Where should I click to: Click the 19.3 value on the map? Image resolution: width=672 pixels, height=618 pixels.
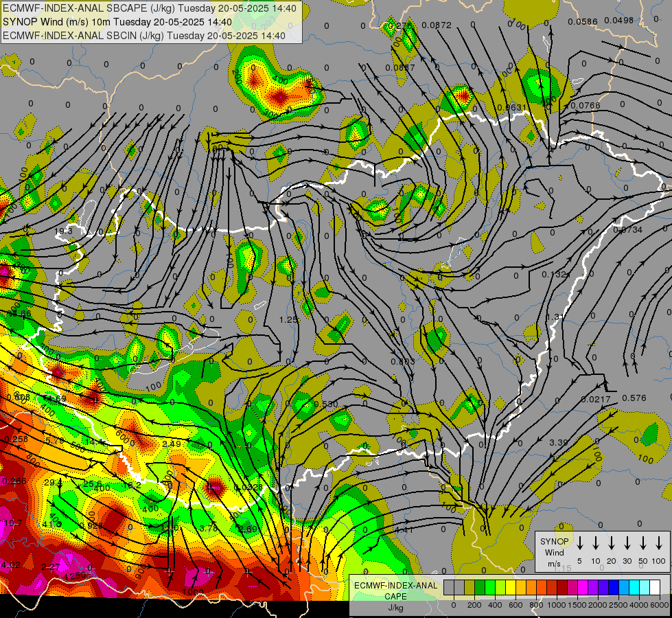(x=64, y=231)
